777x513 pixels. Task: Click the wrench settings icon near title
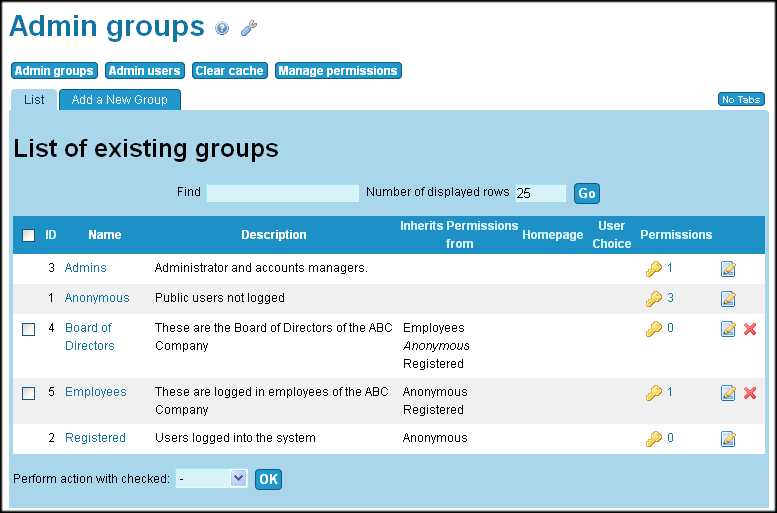(249, 29)
